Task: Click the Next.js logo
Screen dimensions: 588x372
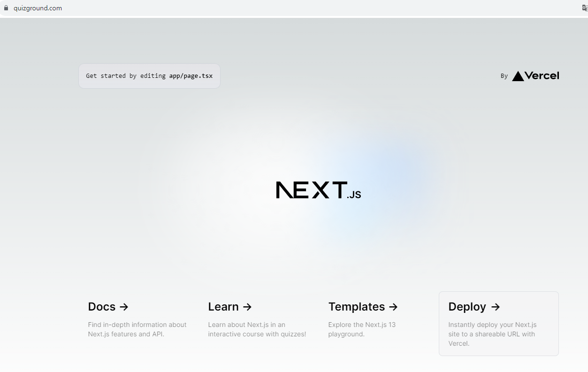Action: [x=319, y=190]
